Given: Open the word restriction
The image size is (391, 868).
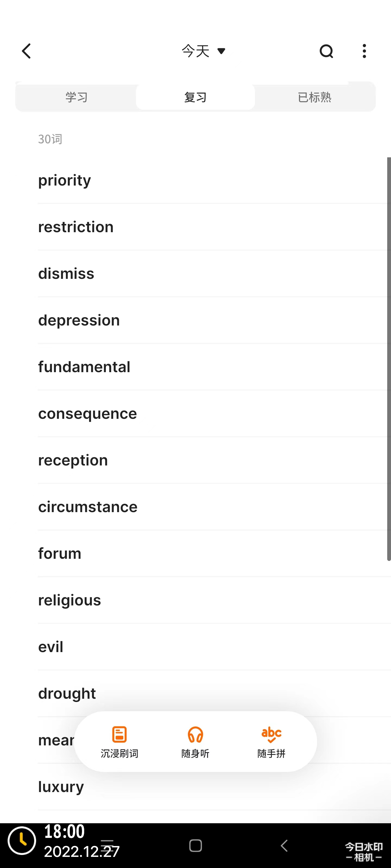Looking at the screenshot, I should pyautogui.click(x=215, y=227).
